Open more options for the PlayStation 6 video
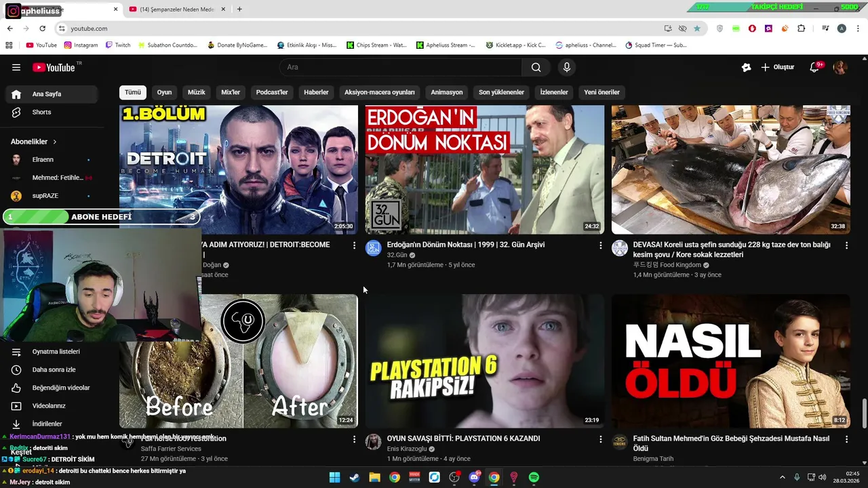 (600, 439)
